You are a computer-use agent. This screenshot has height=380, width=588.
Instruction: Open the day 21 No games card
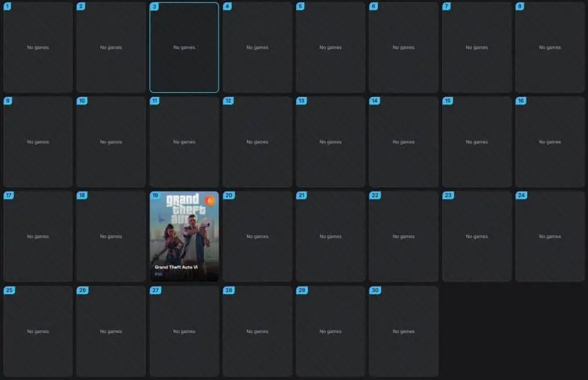tap(331, 236)
